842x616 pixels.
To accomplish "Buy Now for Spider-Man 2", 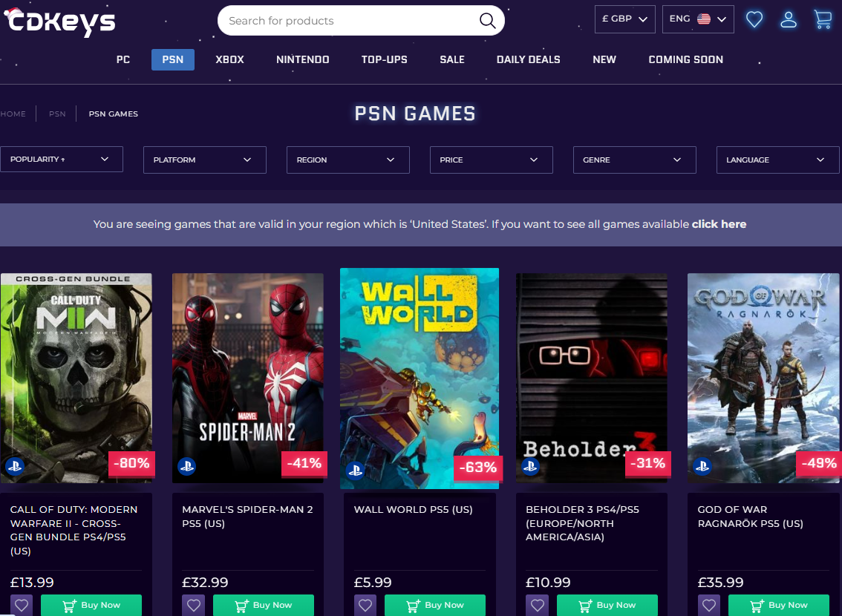I will pos(264,606).
